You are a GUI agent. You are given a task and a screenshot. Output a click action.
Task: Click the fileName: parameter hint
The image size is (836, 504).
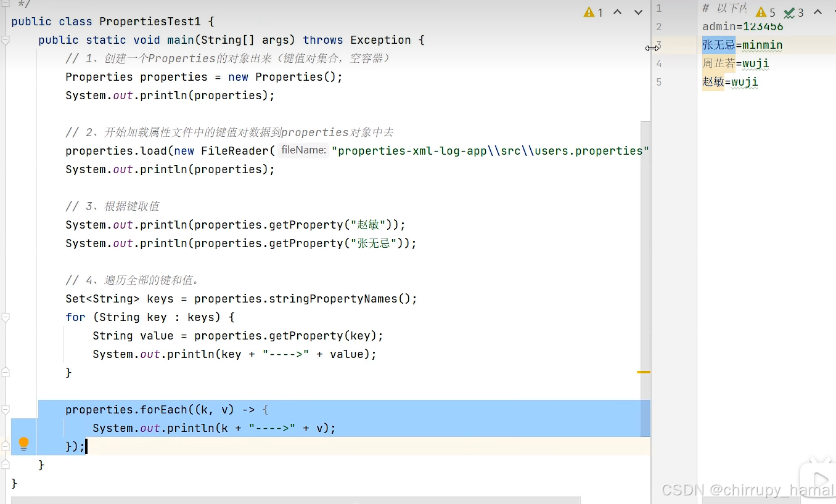pyautogui.click(x=303, y=150)
